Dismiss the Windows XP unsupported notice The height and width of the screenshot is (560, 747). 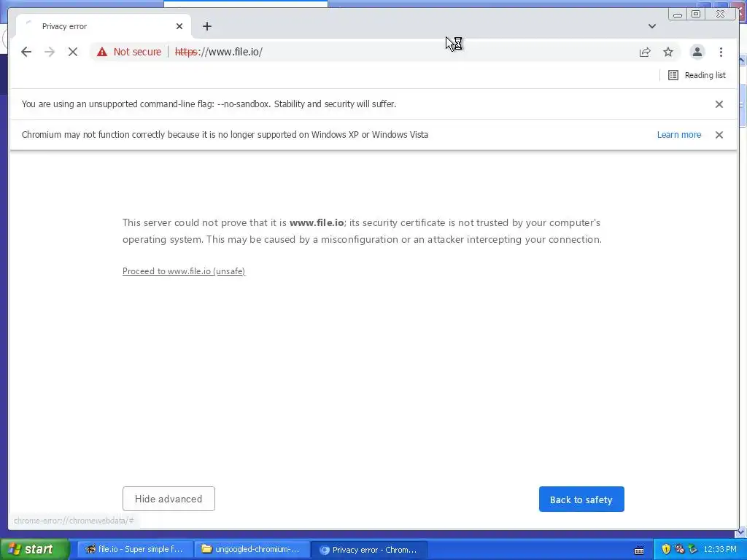tap(719, 135)
